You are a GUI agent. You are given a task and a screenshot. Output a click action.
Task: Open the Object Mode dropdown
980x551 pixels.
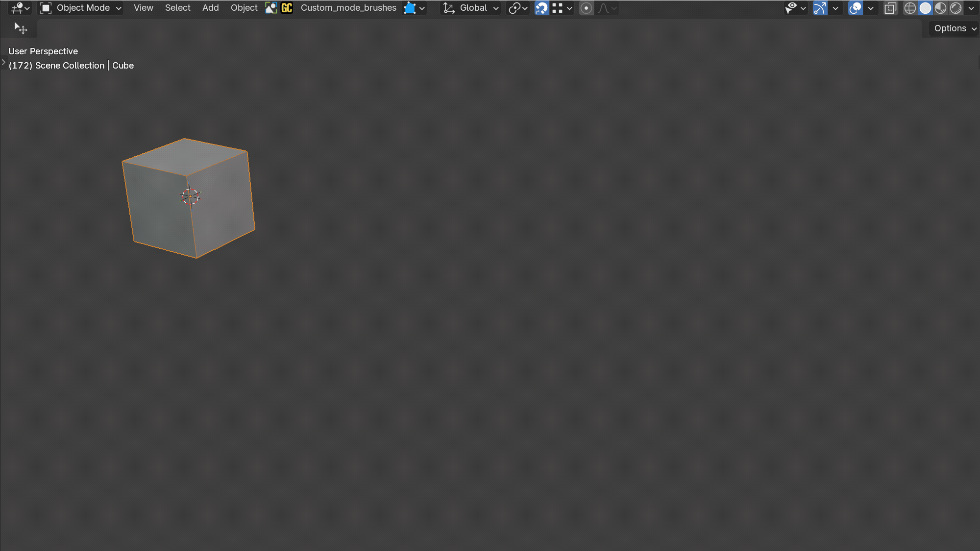tap(81, 8)
